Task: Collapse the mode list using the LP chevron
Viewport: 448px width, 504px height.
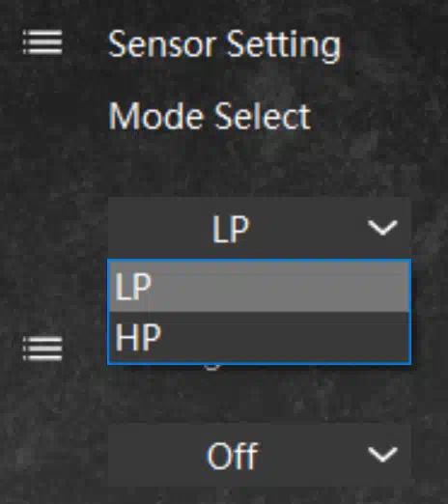Action: coord(382,228)
